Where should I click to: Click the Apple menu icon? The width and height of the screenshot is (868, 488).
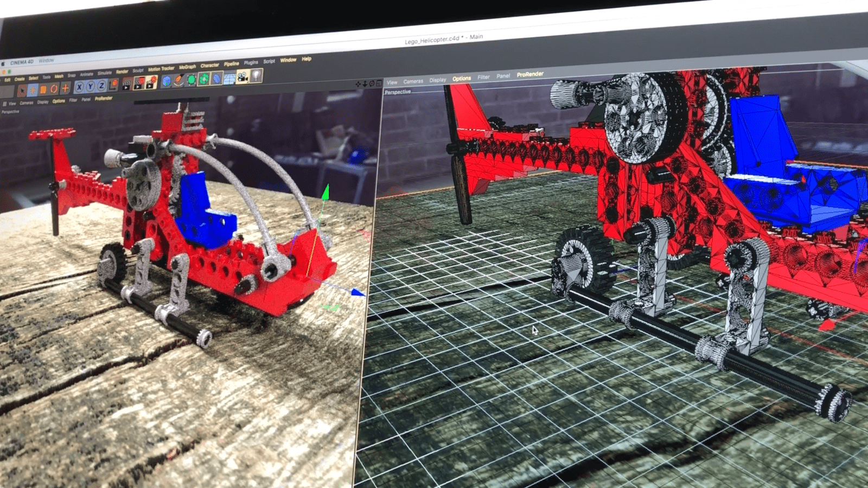point(3,64)
